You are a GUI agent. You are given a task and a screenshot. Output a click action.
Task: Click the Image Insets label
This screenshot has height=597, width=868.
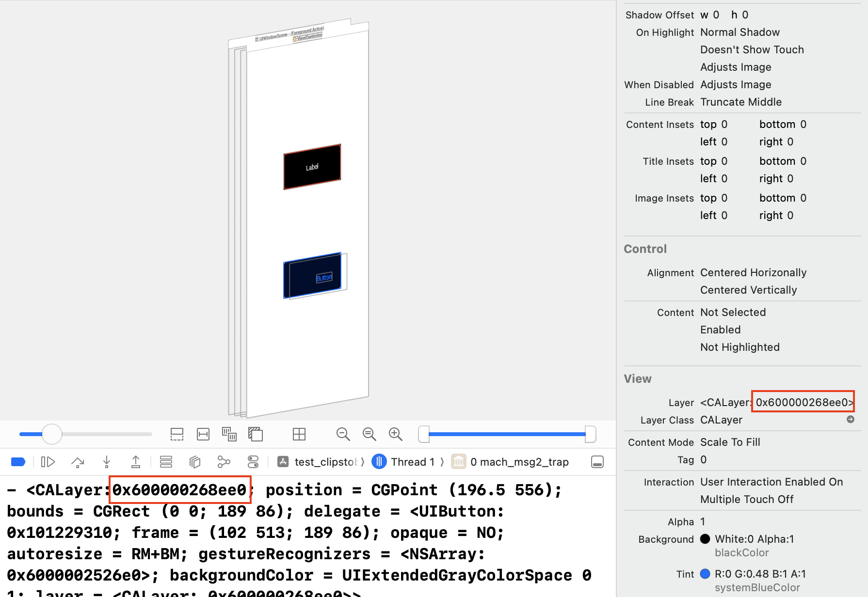[664, 198]
